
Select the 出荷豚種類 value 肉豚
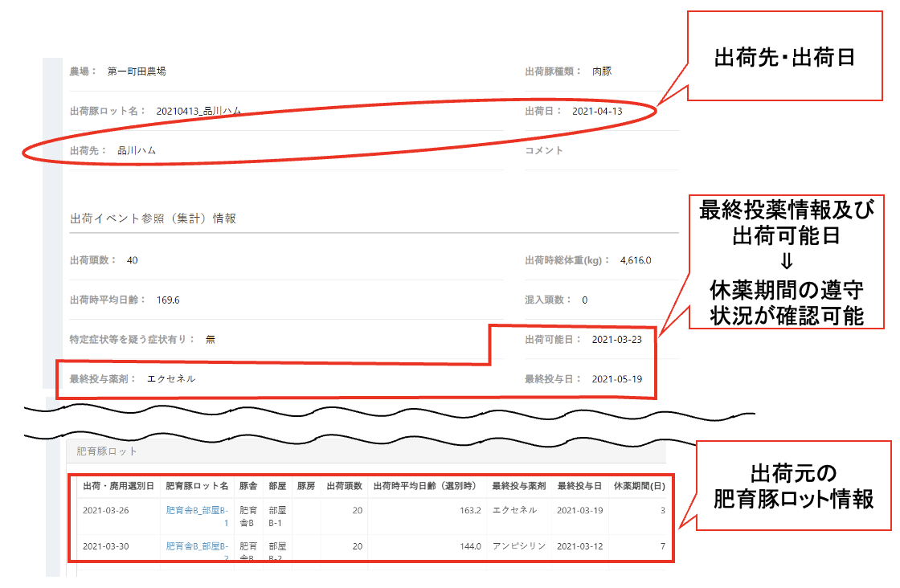(x=602, y=71)
